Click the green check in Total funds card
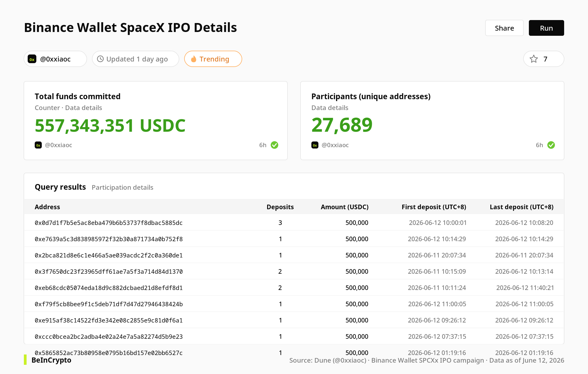The height and width of the screenshot is (374, 588). click(x=274, y=145)
